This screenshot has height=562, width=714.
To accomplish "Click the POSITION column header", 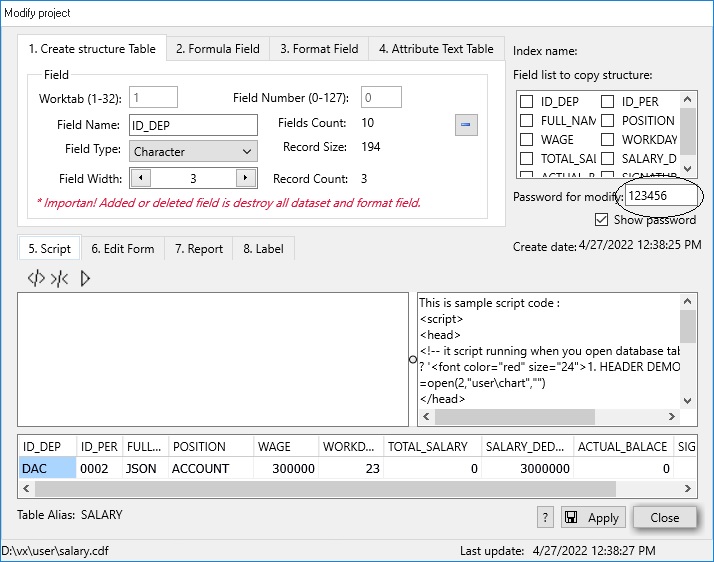I will pyautogui.click(x=210, y=446).
